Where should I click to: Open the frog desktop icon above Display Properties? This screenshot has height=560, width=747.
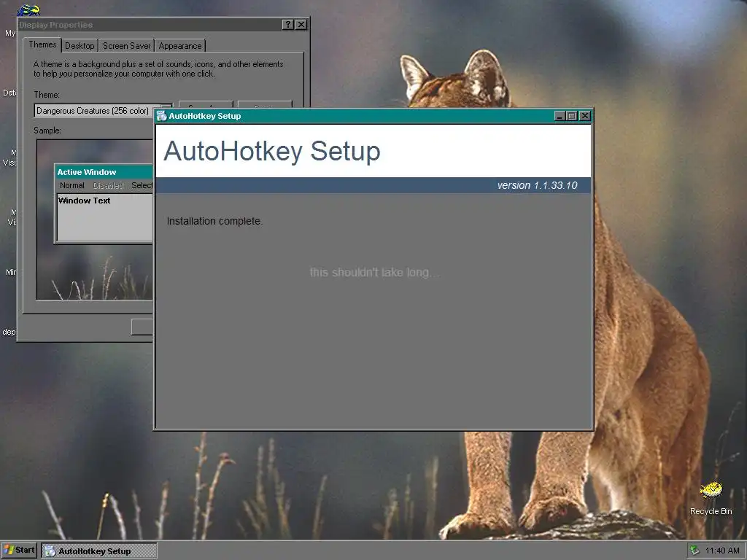pos(28,9)
